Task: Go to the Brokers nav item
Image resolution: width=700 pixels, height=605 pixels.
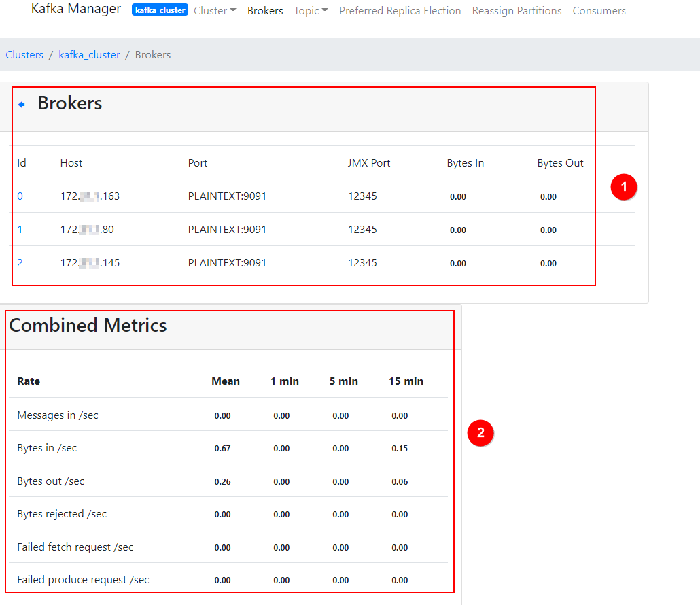Action: [265, 11]
